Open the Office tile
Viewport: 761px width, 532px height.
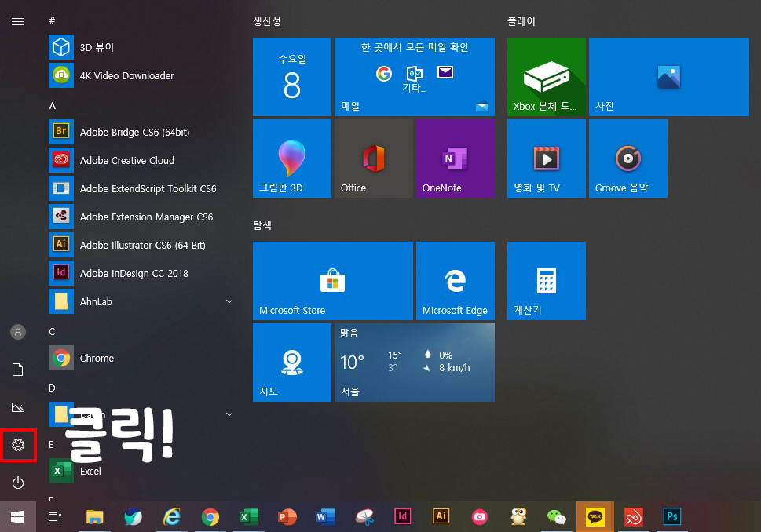click(x=374, y=158)
